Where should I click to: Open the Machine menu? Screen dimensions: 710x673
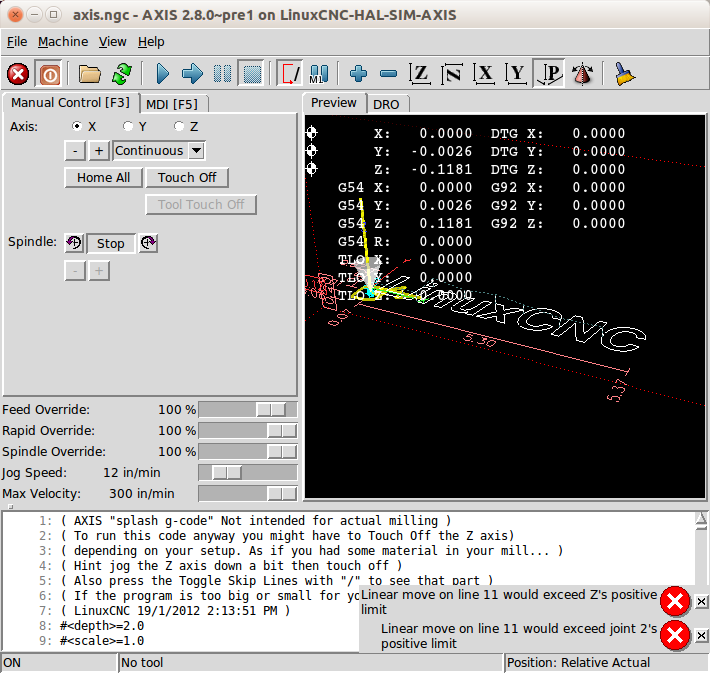pyautogui.click(x=63, y=42)
